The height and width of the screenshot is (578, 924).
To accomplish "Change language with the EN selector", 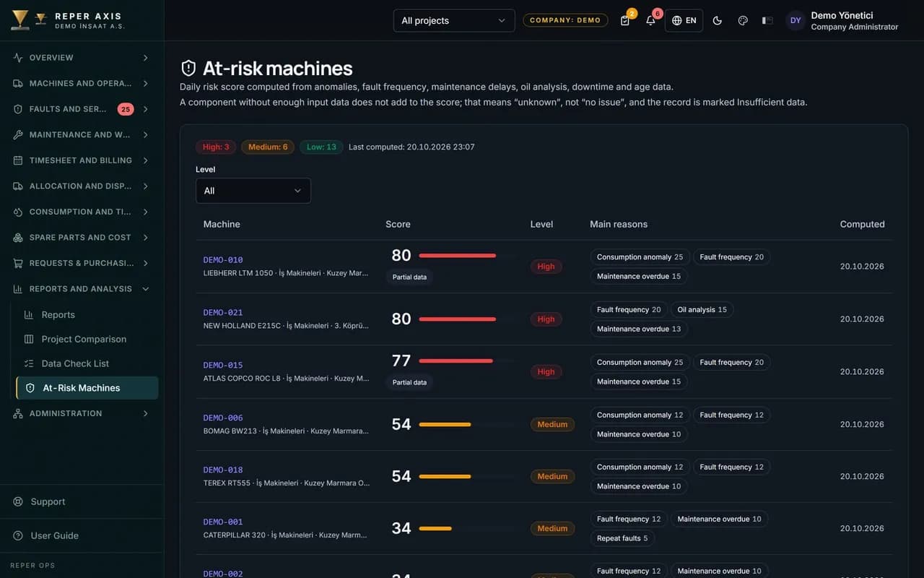I will 684,20.
